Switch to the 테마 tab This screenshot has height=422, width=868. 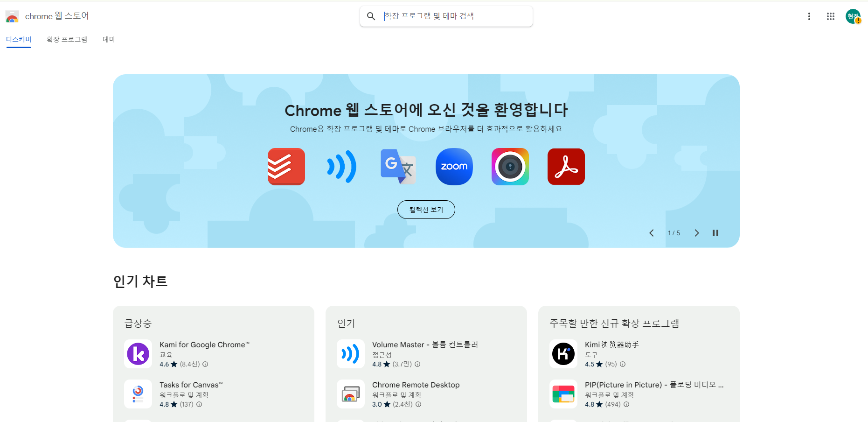109,40
